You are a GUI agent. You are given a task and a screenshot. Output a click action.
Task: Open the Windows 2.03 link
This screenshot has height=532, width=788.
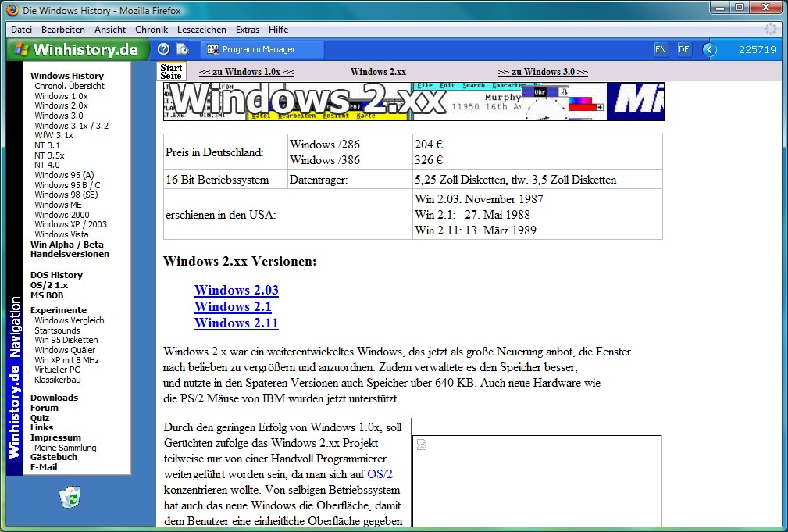[236, 290]
